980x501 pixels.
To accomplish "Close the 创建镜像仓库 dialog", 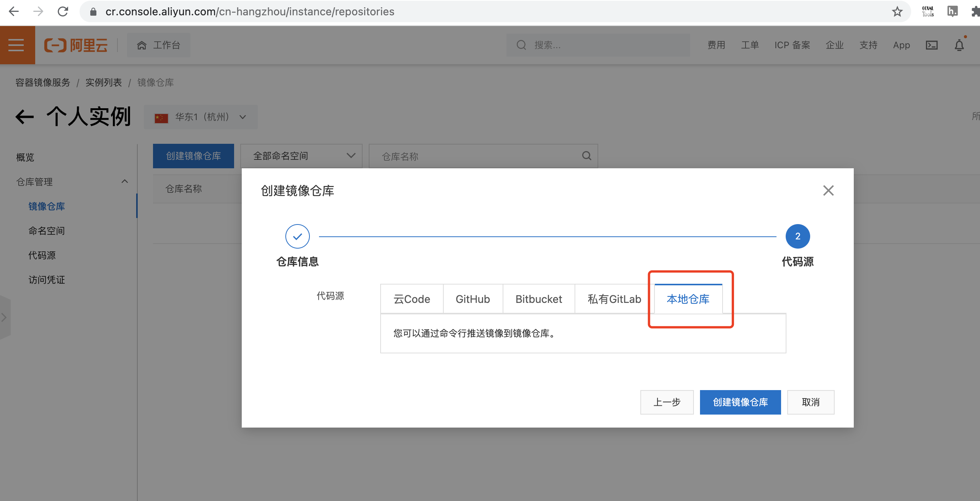I will 828,190.
